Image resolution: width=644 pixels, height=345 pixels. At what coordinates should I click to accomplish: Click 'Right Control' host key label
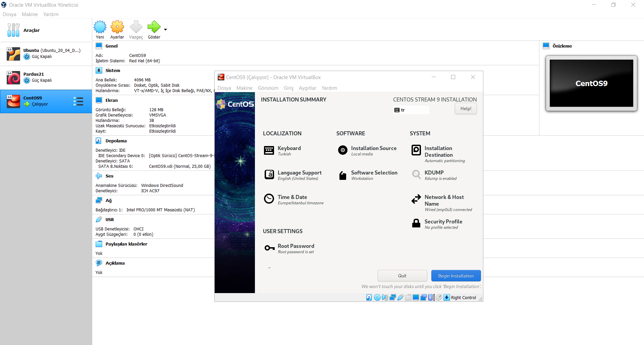[464, 297]
